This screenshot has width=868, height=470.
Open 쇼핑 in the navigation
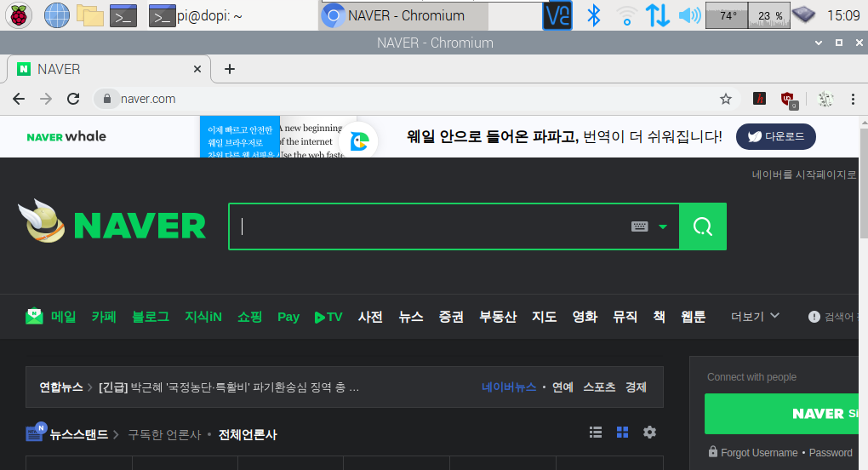click(x=249, y=317)
